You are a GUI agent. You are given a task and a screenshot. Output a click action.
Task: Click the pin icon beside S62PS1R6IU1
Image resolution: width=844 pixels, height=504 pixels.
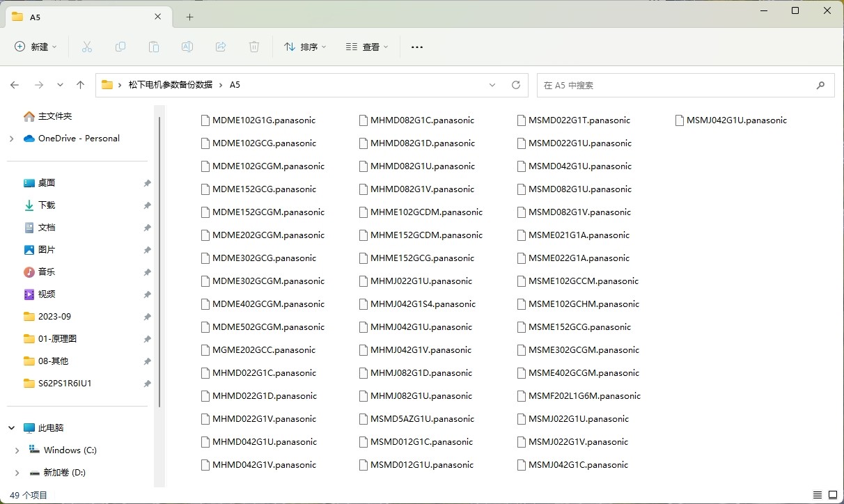[x=147, y=384]
